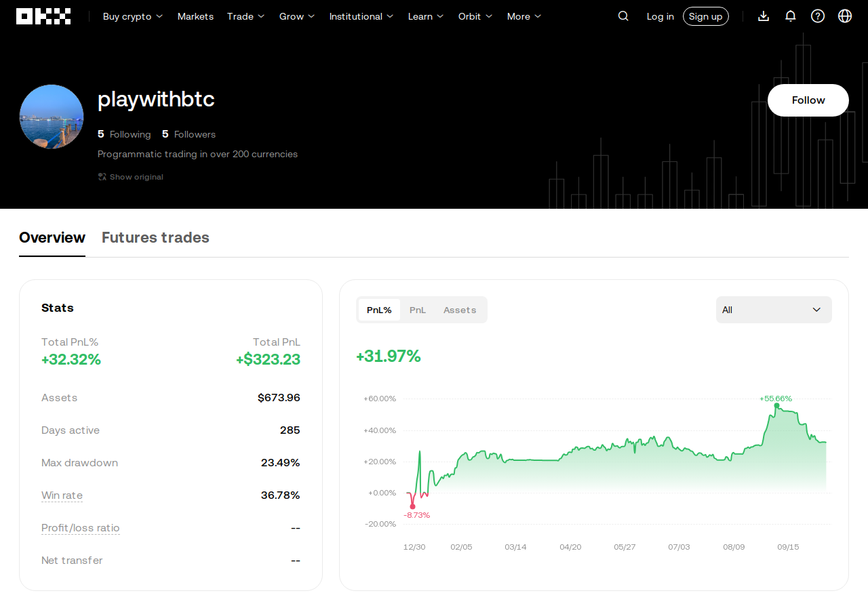Screen dimensions: 868x610
Task: Open the notifications bell icon
Action: coord(791,16)
